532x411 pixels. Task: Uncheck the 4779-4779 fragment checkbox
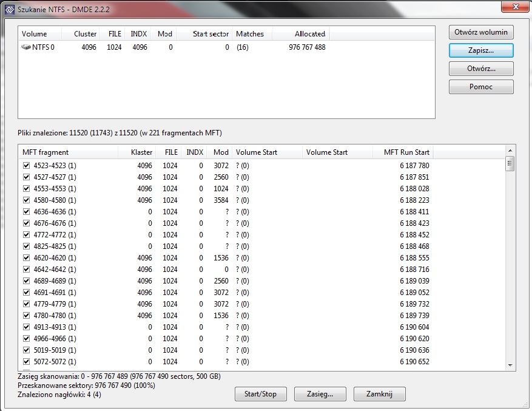point(26,304)
